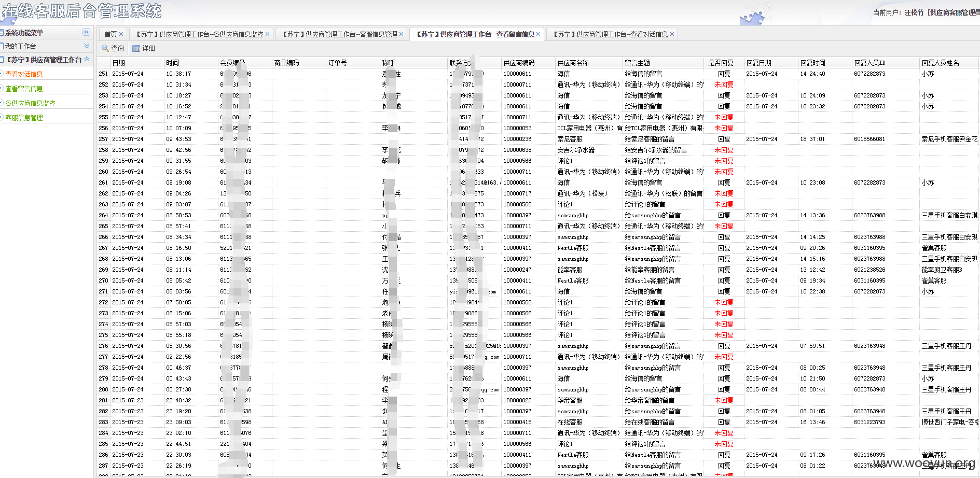The height and width of the screenshot is (478, 980).
Task: Click the 商品编码 column header
Action: pos(299,63)
